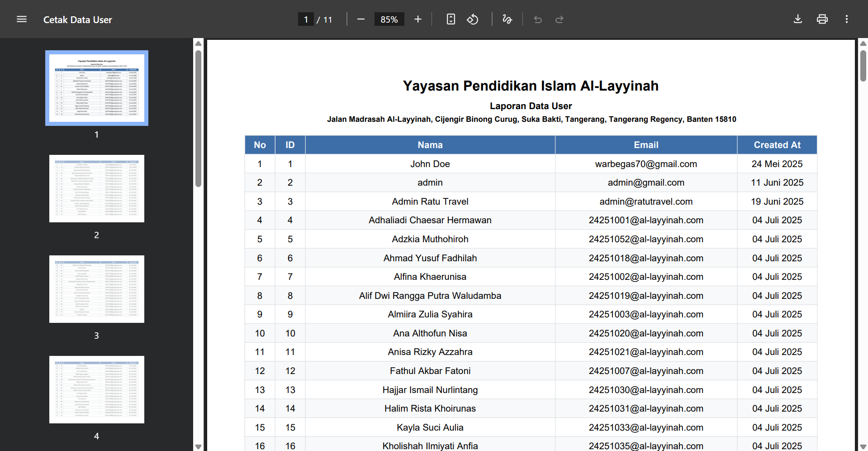Redo the last annotation action
The width and height of the screenshot is (868, 451).
[x=560, y=19]
